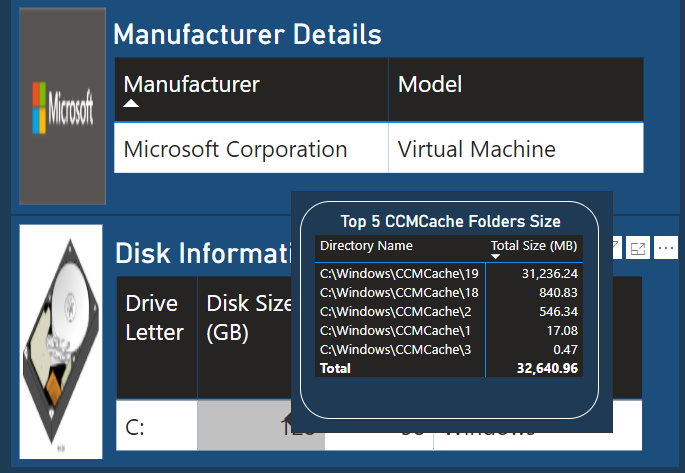Sort by Total Size (MB) column
685x473 pixels.
[x=534, y=246]
